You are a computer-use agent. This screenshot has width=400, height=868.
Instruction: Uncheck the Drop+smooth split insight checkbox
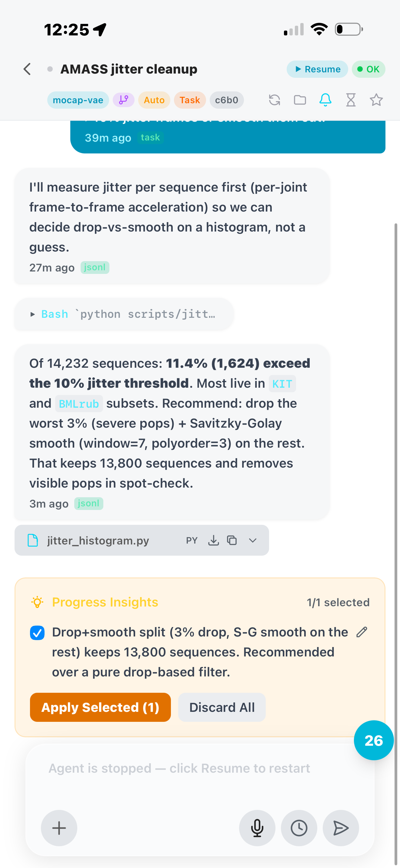click(x=38, y=633)
